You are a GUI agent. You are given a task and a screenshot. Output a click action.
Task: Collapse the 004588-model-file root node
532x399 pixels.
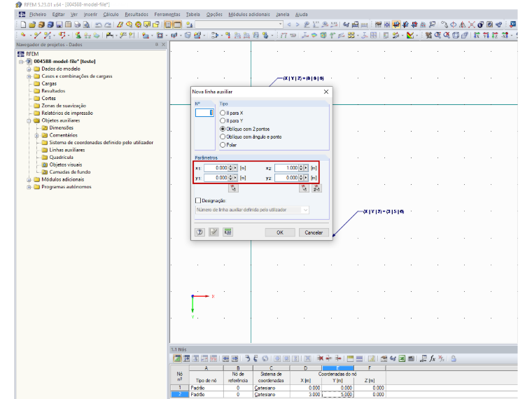21,62
